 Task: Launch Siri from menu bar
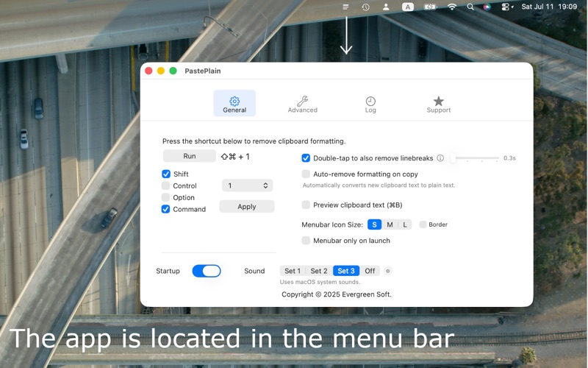487,7
